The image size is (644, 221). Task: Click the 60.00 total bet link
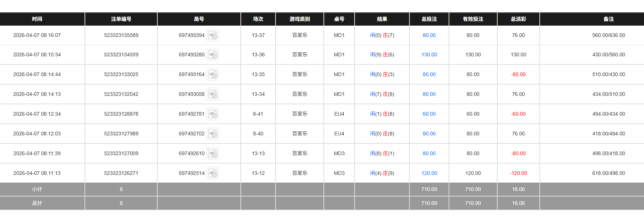tap(429, 114)
